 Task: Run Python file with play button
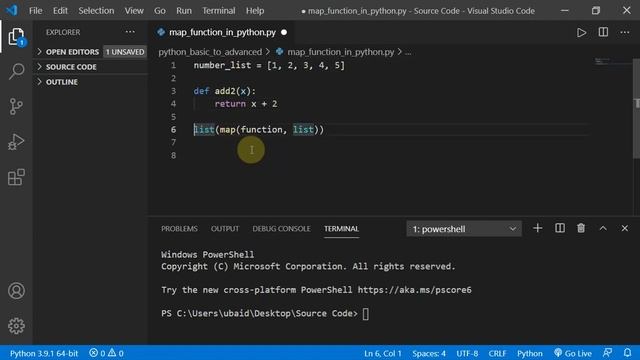[581, 32]
